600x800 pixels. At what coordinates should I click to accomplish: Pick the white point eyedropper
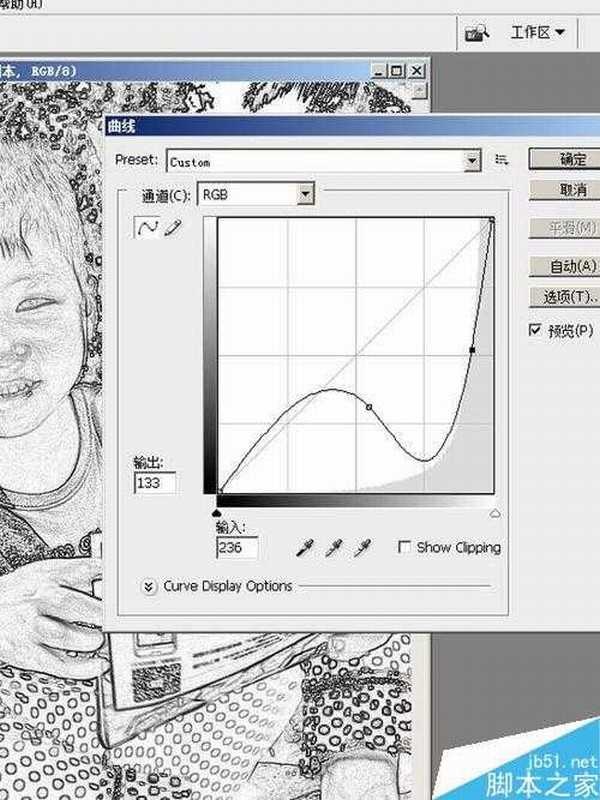point(363,548)
